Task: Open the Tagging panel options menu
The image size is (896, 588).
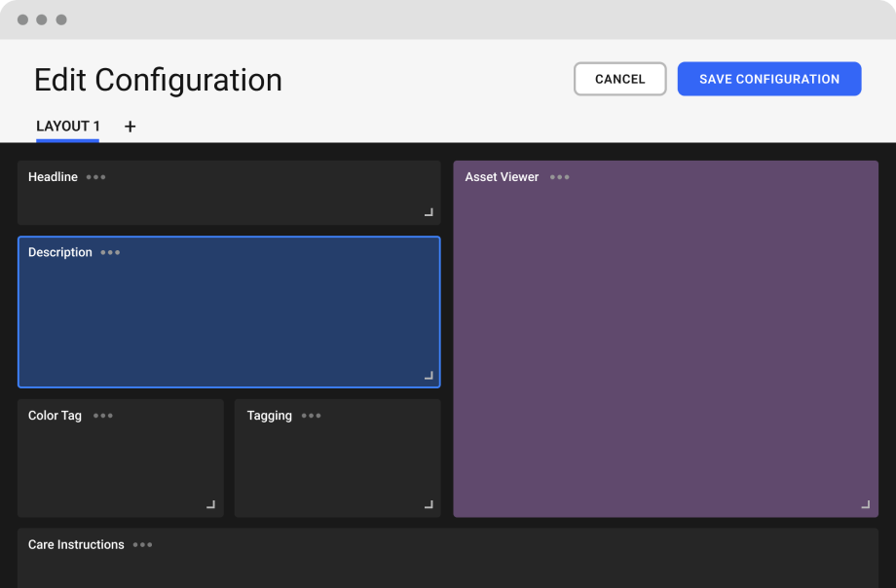Action: pos(312,416)
